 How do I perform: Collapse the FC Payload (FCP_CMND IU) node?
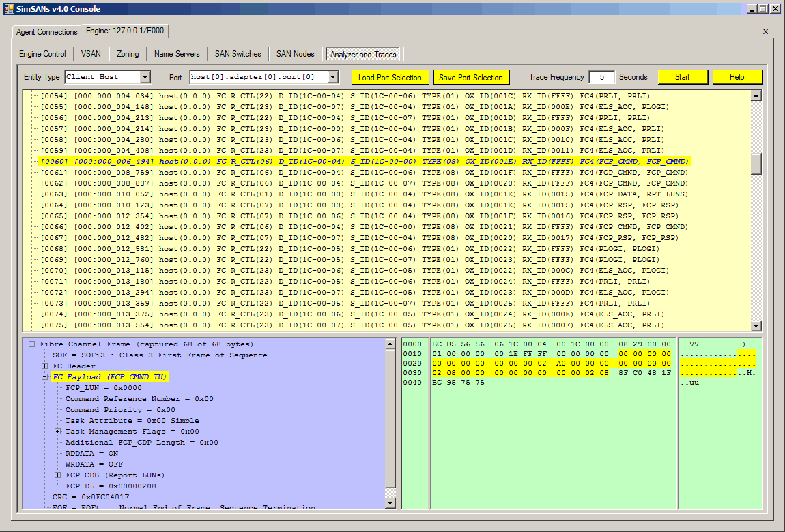[x=45, y=377]
